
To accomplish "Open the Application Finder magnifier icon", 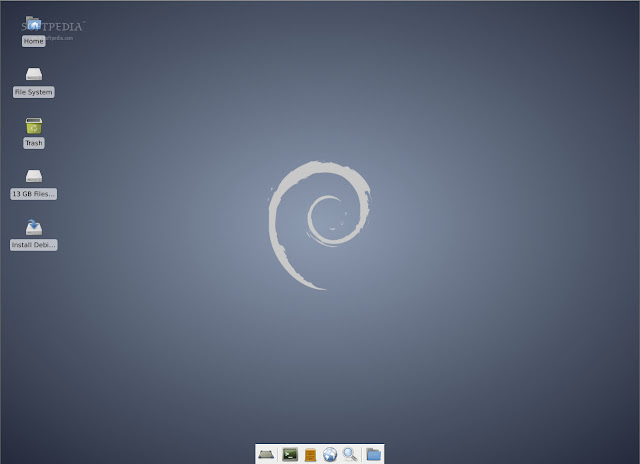I will 350,454.
